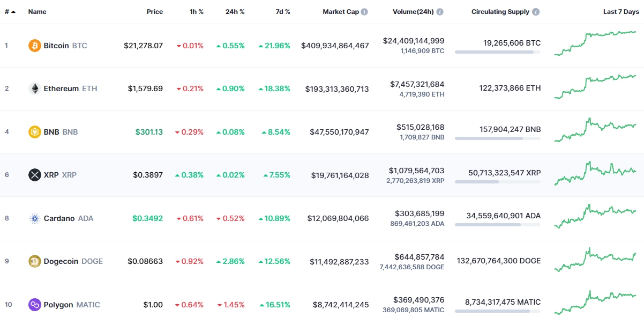Sort by 24h % column header
This screenshot has height=324, width=644.
coord(235,12)
